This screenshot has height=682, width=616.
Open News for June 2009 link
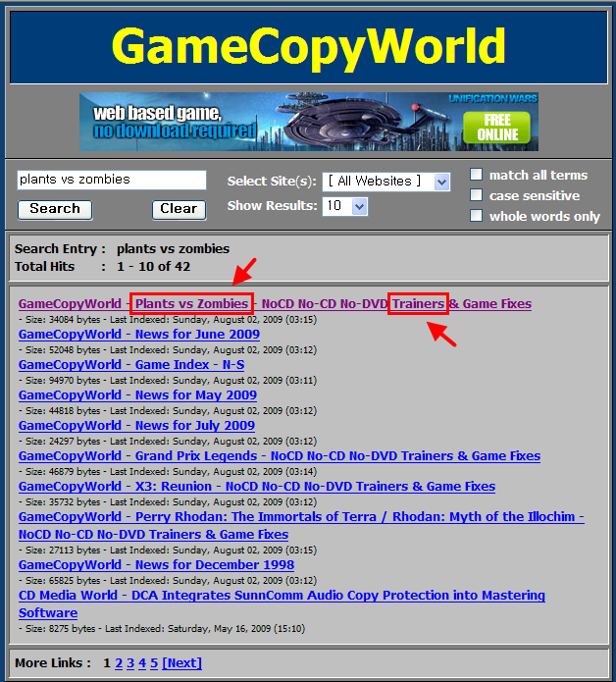pos(139,334)
